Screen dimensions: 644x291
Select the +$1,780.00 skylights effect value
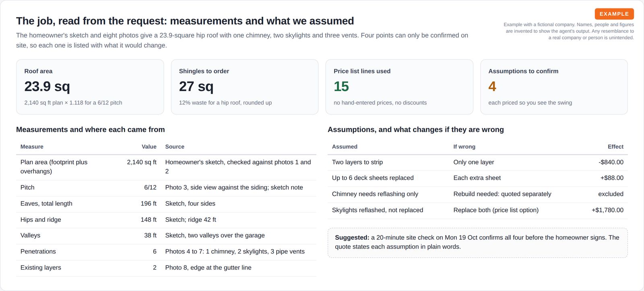[607, 210]
